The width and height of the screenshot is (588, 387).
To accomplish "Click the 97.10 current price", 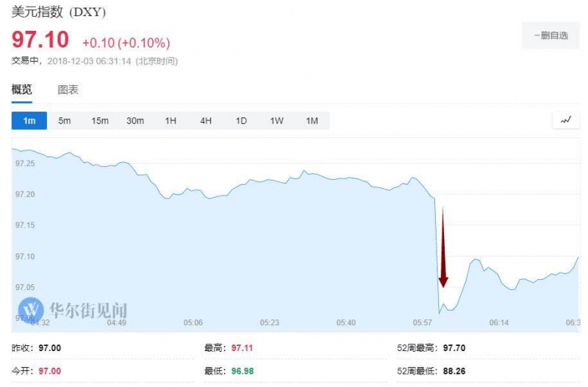I will pos(40,40).
